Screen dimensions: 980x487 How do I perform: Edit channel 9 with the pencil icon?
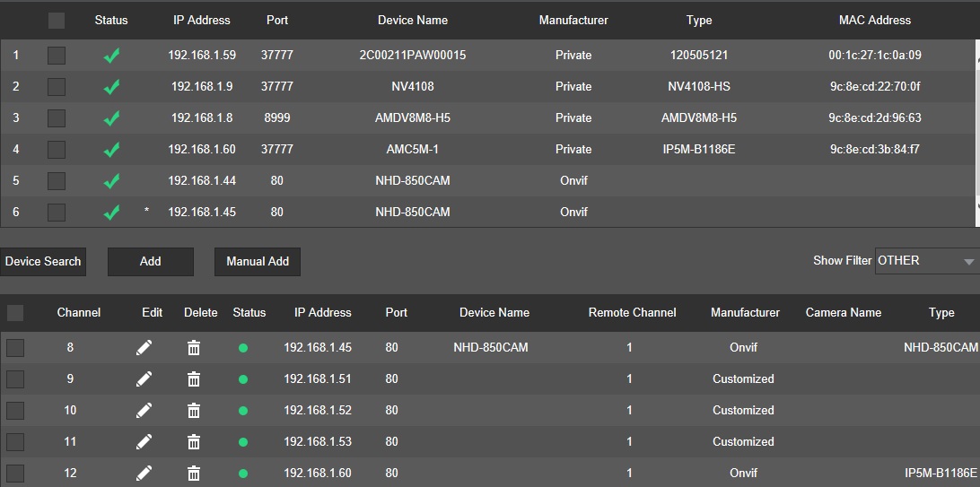point(144,378)
